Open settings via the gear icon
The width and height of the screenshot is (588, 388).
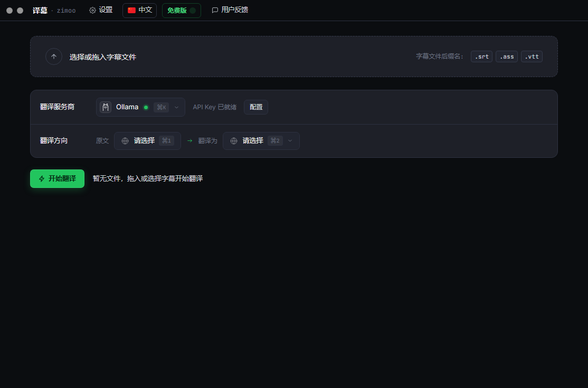coord(92,10)
